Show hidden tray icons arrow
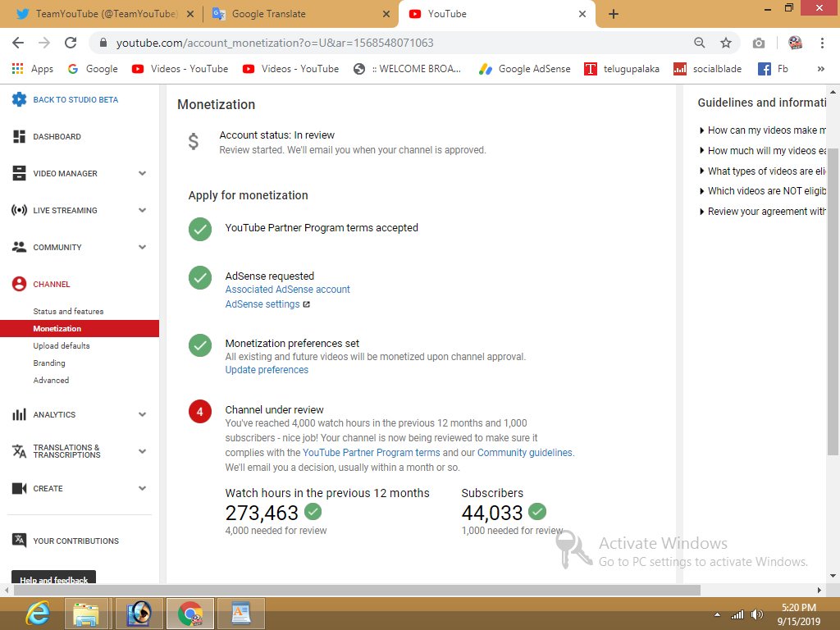 (x=717, y=614)
